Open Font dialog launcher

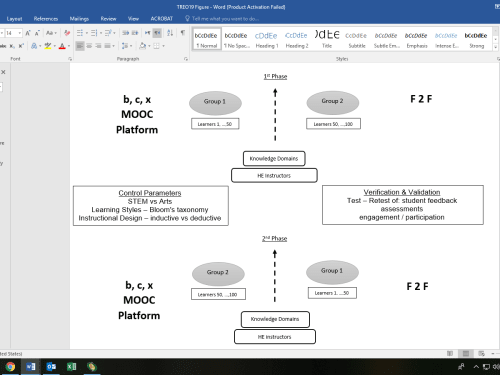pyautogui.click(x=70, y=59)
